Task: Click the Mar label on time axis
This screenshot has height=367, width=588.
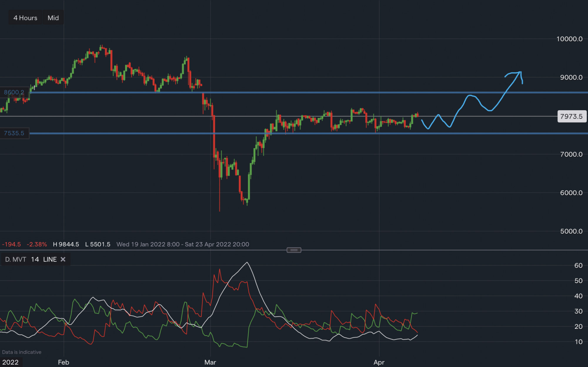Action: [x=210, y=362]
